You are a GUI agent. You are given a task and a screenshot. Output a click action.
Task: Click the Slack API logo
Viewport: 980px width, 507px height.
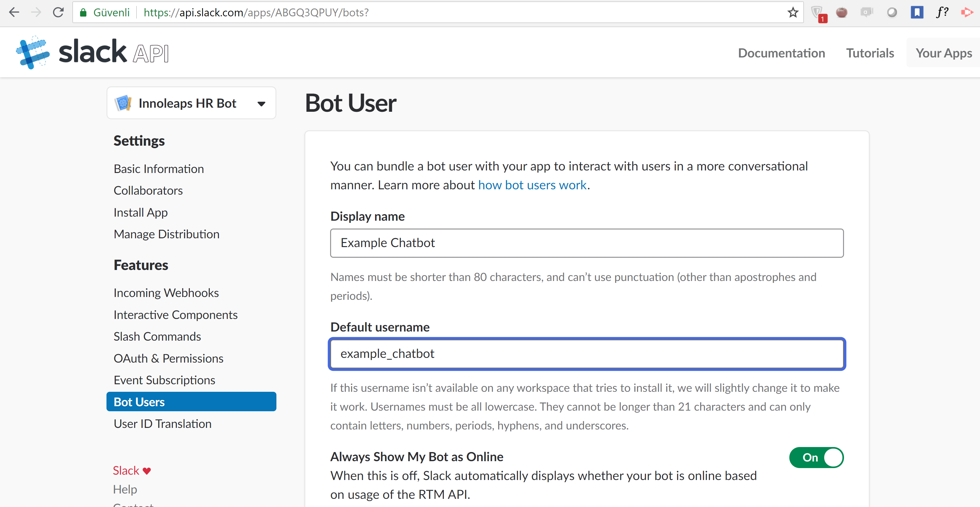(92, 52)
